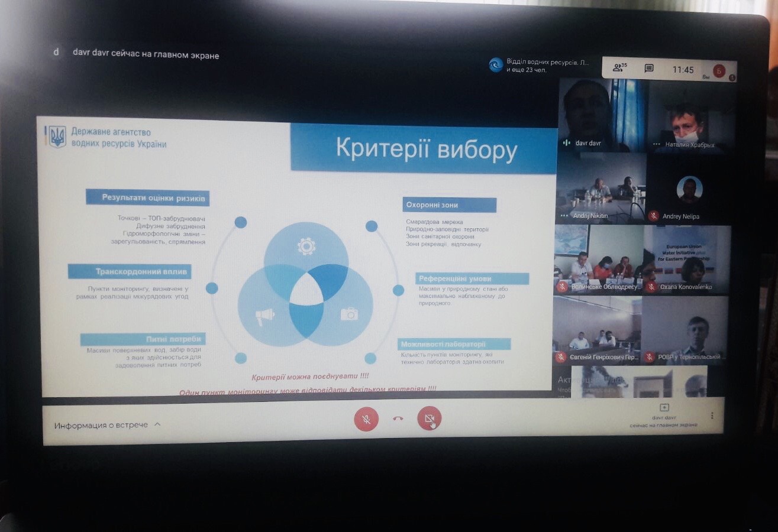
Task: Toggle the microphone mute button
Action: point(366,420)
